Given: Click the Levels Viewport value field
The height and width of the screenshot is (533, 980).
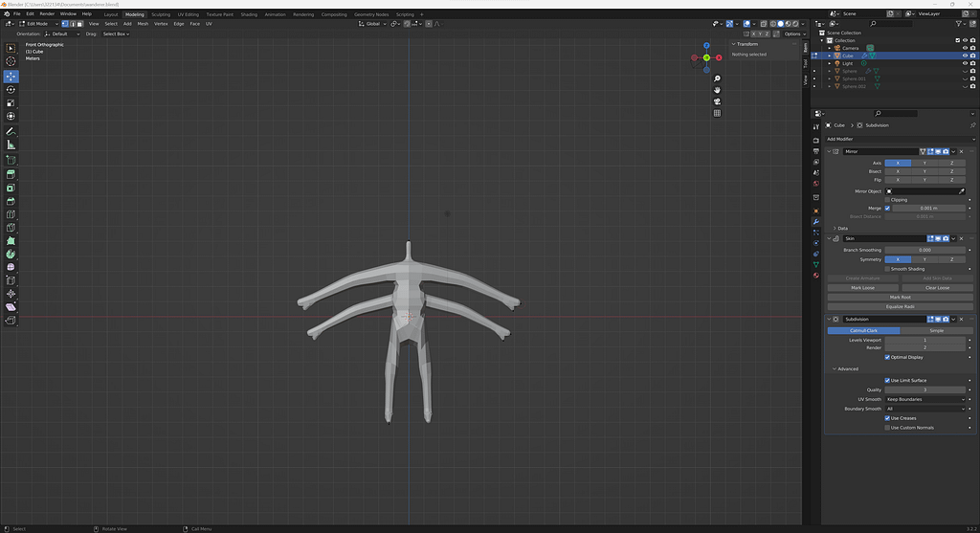Looking at the screenshot, I should (924, 340).
